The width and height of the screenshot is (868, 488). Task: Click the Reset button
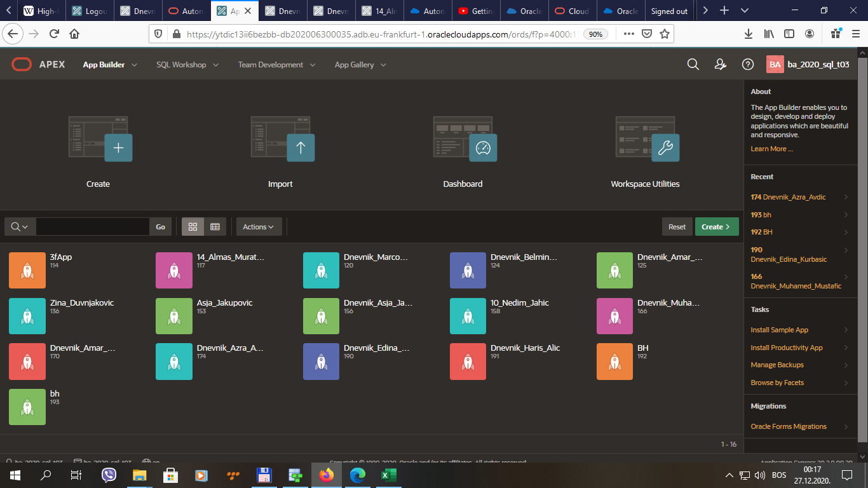pos(677,227)
